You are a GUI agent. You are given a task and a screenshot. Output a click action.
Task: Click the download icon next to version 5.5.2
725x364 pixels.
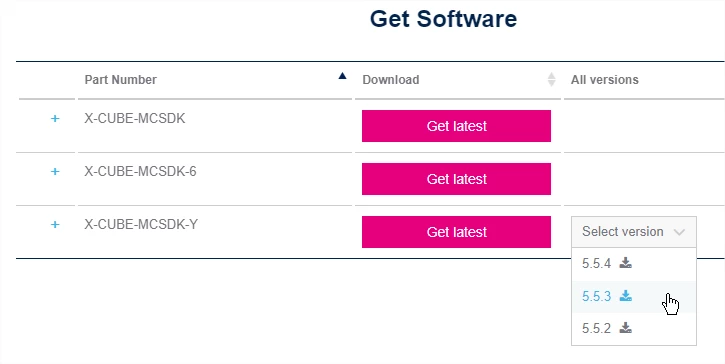click(626, 328)
